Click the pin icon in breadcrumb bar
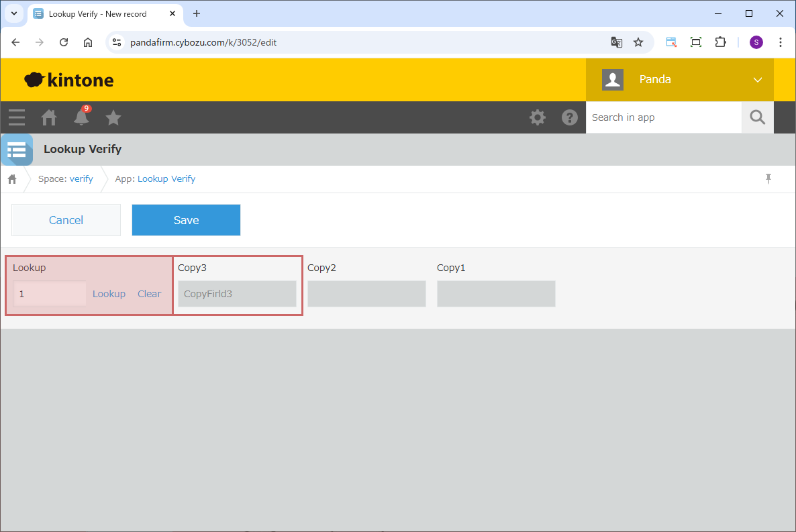 (x=768, y=178)
